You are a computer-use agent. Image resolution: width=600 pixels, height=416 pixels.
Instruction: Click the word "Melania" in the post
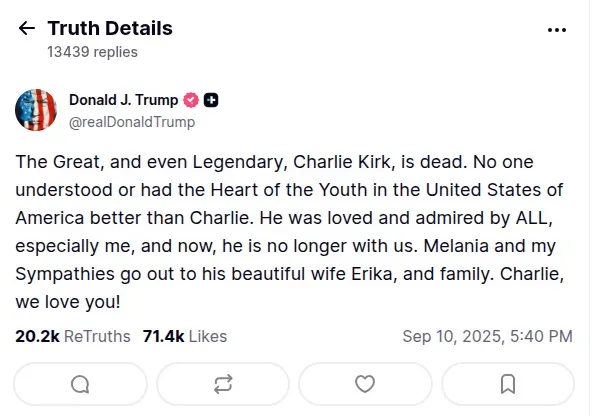(446, 245)
